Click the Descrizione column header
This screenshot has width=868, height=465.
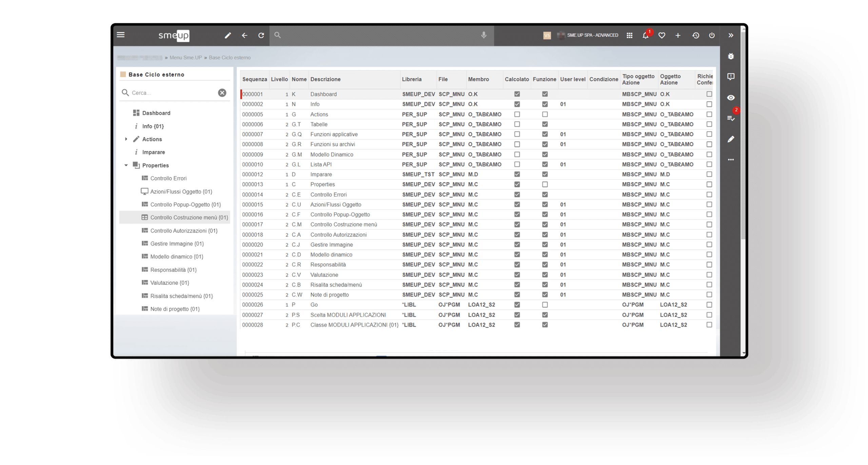(x=325, y=79)
